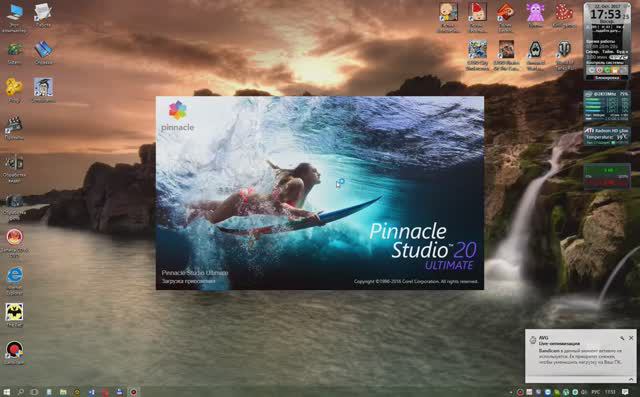Open taskbar search magnifier
Screen dimensions: 640x397
(x=20, y=392)
